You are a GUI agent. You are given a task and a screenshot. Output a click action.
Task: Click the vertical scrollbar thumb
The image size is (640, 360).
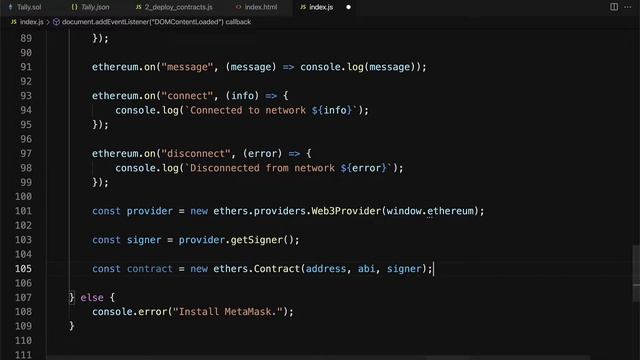pyautogui.click(x=636, y=273)
